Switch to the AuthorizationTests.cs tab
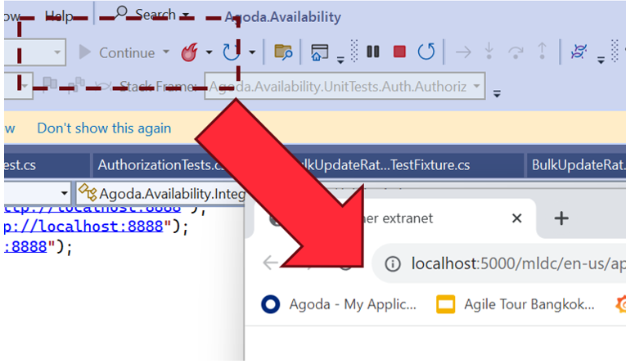Viewport: 626px width, 364px height. click(160, 165)
